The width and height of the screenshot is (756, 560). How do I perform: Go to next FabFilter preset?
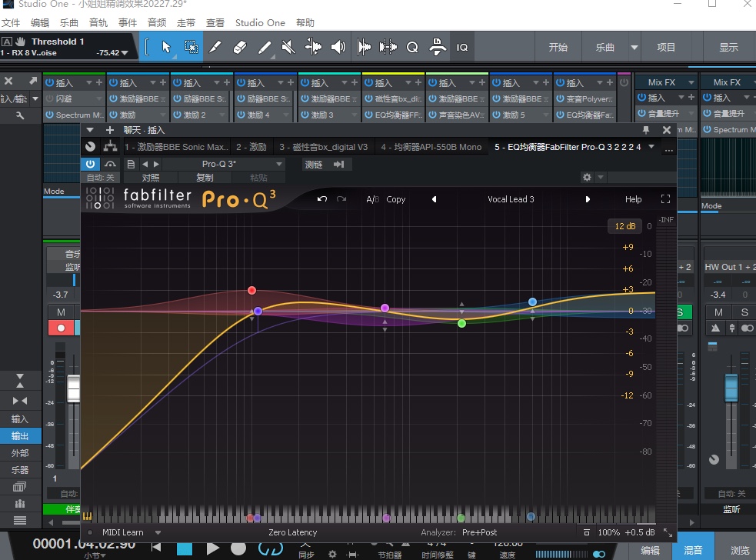[588, 199]
